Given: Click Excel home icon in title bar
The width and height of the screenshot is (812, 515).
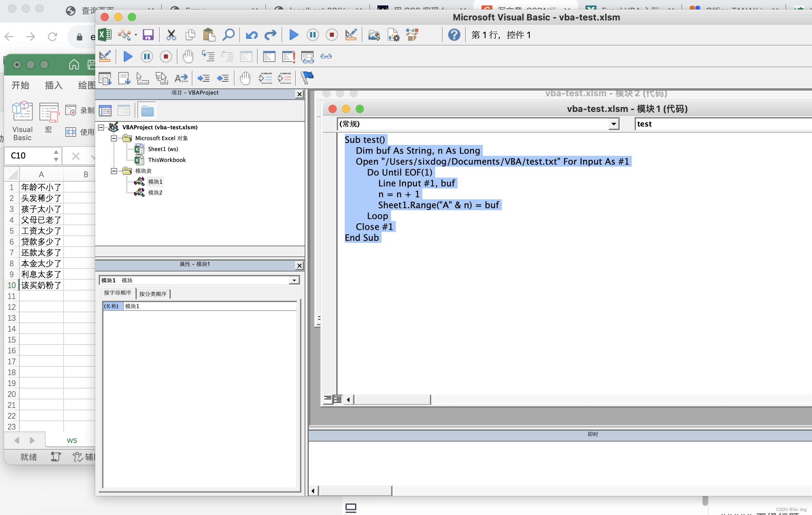Looking at the screenshot, I should click(x=74, y=64).
